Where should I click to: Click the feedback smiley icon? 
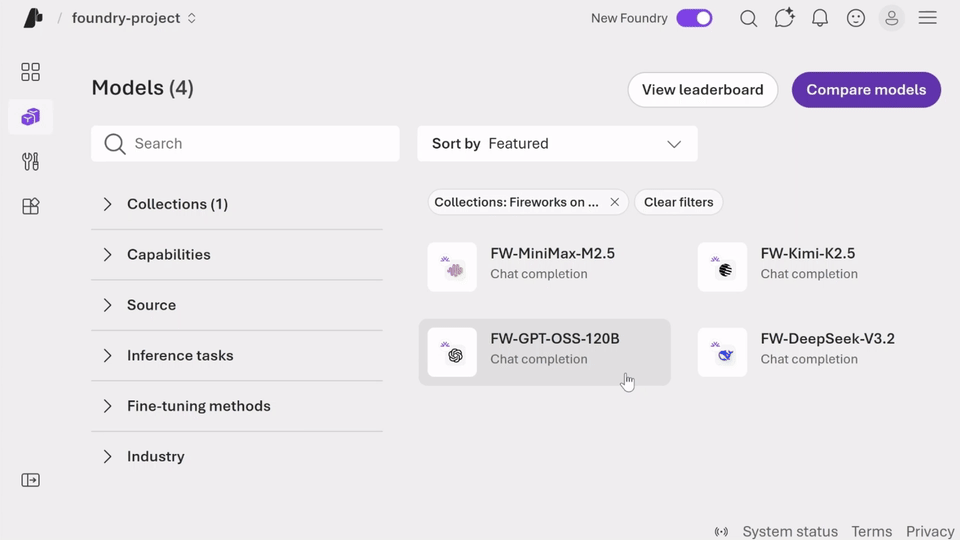(x=856, y=18)
